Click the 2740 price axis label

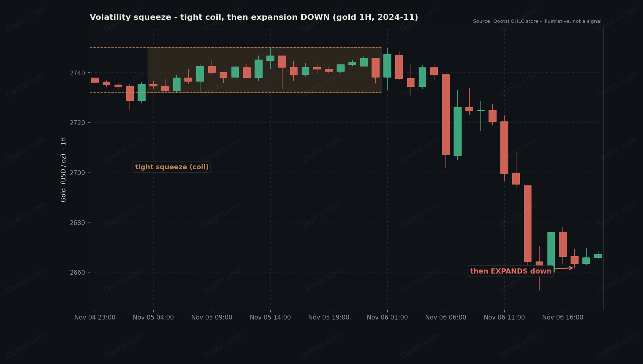coord(77,73)
